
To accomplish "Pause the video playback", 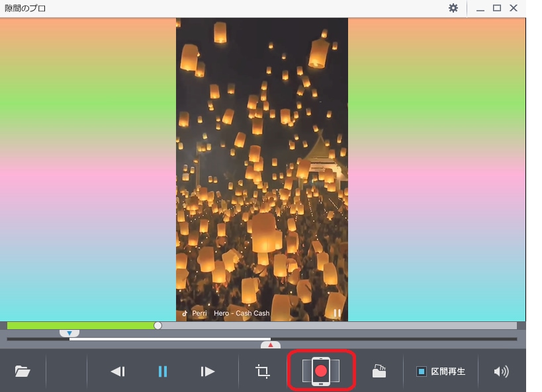I will click(162, 372).
